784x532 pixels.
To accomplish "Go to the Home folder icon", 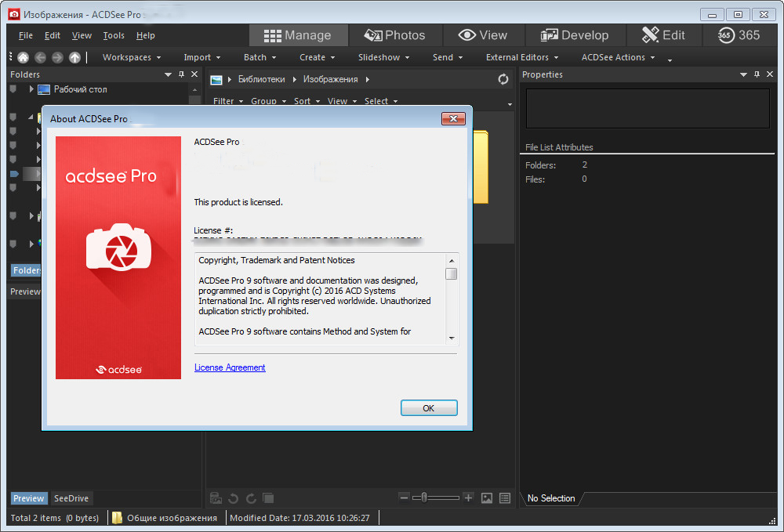I will [x=23, y=57].
